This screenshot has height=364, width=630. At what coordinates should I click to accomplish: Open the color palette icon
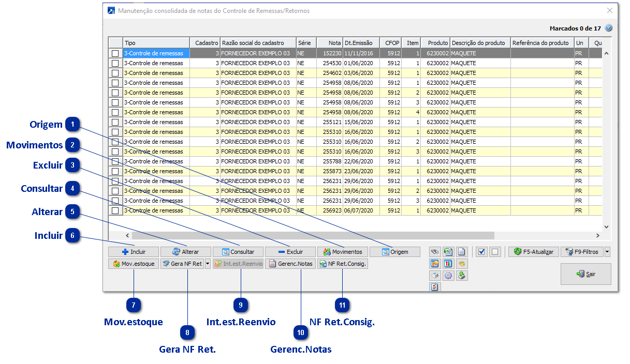[461, 264]
